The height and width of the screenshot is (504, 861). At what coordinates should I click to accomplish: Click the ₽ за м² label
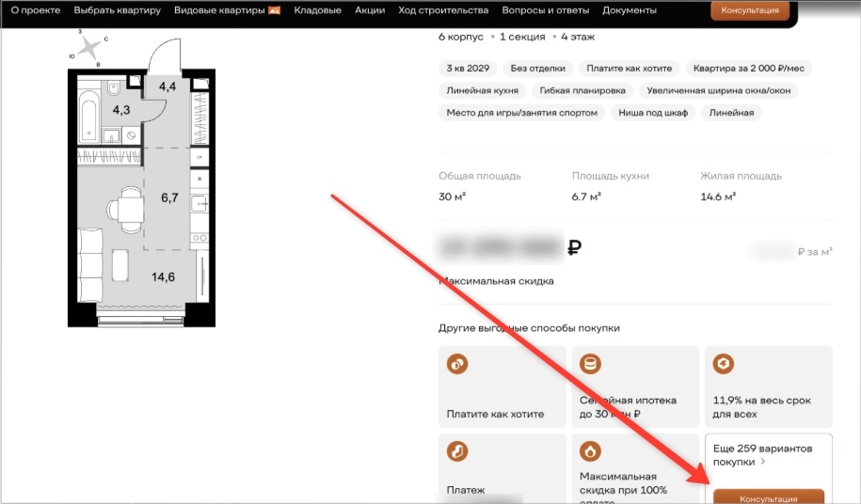click(x=815, y=252)
